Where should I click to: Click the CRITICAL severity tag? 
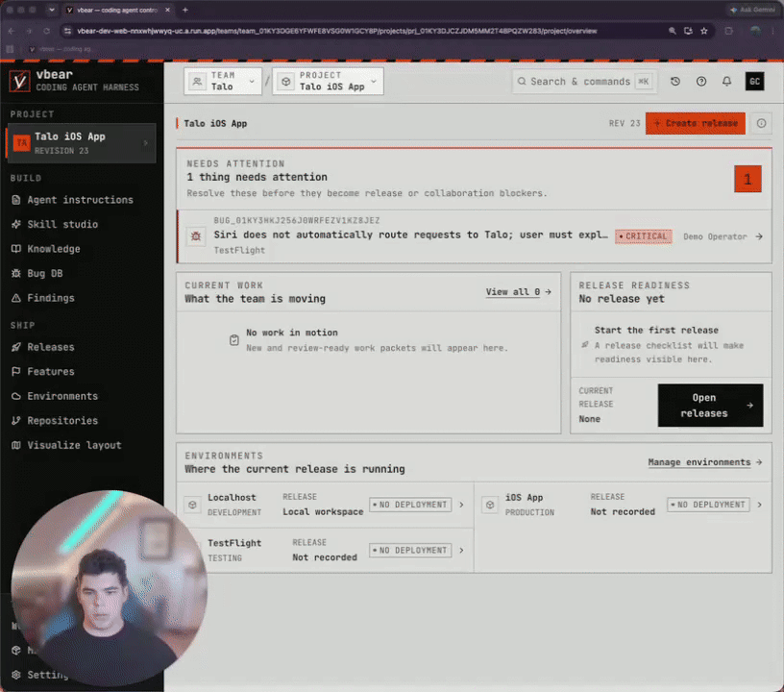pyautogui.click(x=644, y=236)
